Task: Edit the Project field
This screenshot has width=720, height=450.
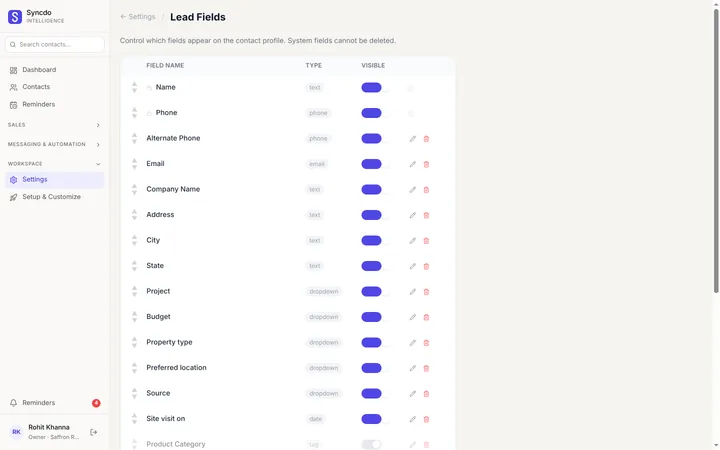Action: pos(412,292)
